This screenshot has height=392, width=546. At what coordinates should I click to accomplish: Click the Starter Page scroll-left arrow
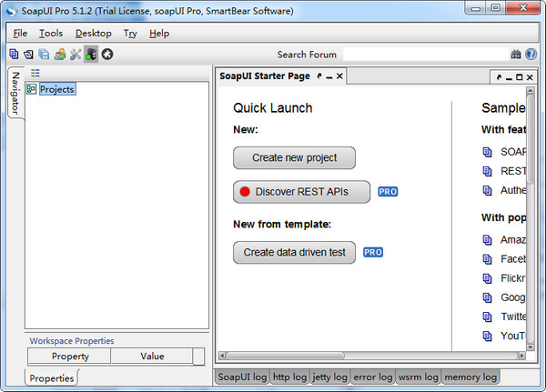tap(222, 356)
